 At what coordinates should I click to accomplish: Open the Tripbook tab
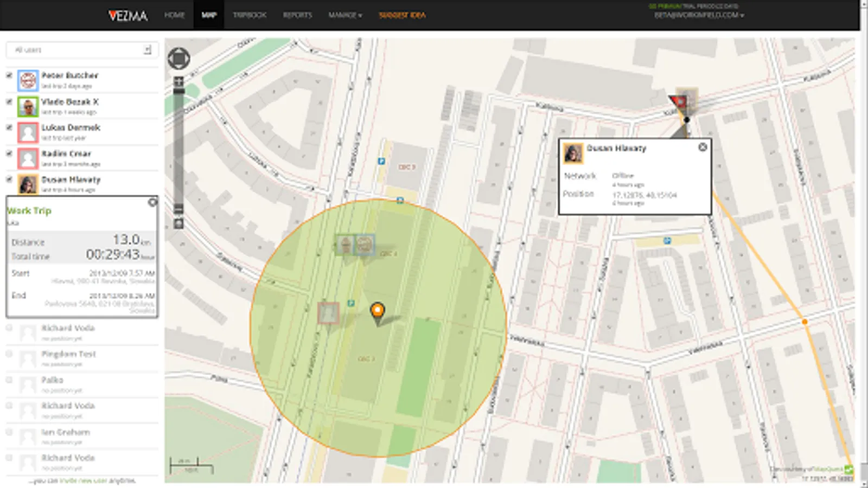click(x=250, y=15)
